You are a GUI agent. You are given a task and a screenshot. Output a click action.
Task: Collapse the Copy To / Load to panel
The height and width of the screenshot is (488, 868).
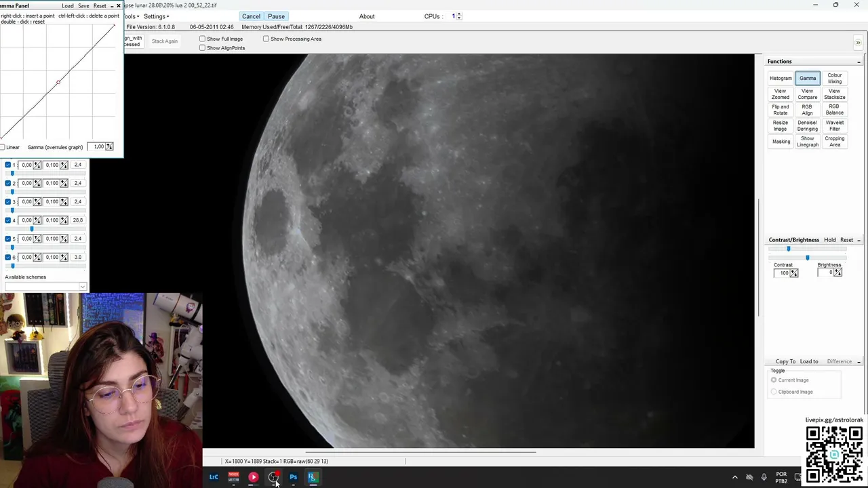tap(859, 361)
